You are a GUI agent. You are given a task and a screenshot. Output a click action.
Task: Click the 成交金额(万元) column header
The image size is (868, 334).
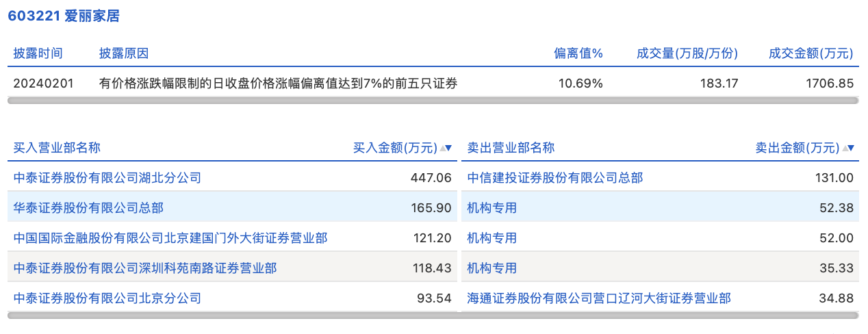tap(811, 53)
